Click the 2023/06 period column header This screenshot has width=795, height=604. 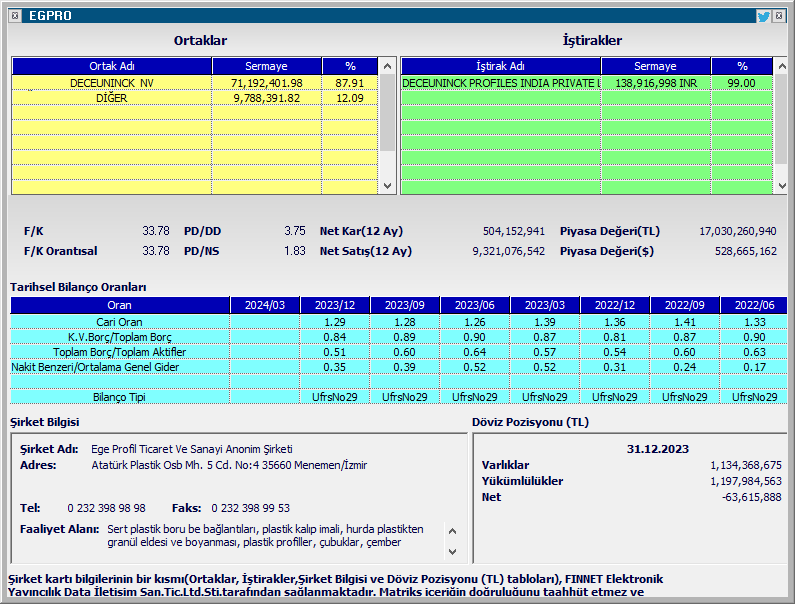tap(475, 305)
